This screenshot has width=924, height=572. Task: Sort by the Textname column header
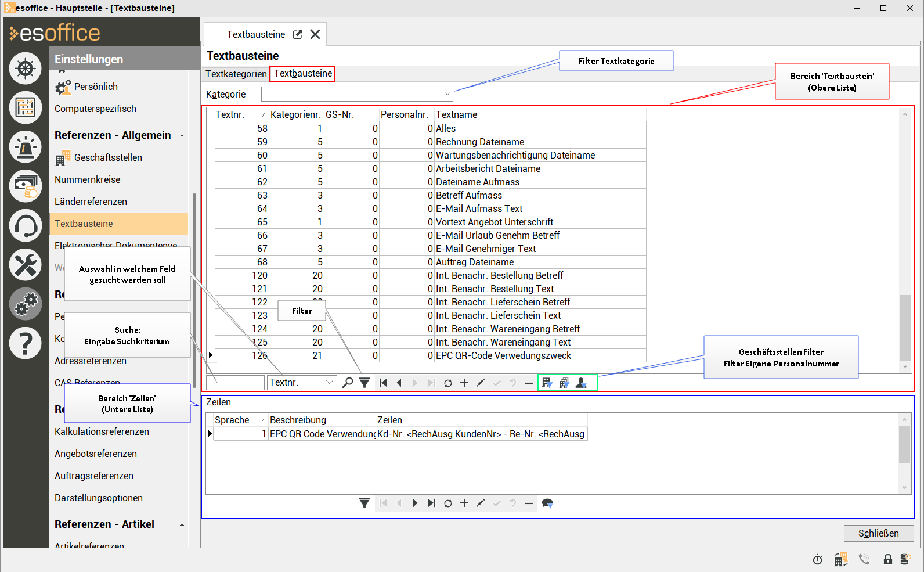(x=540, y=114)
